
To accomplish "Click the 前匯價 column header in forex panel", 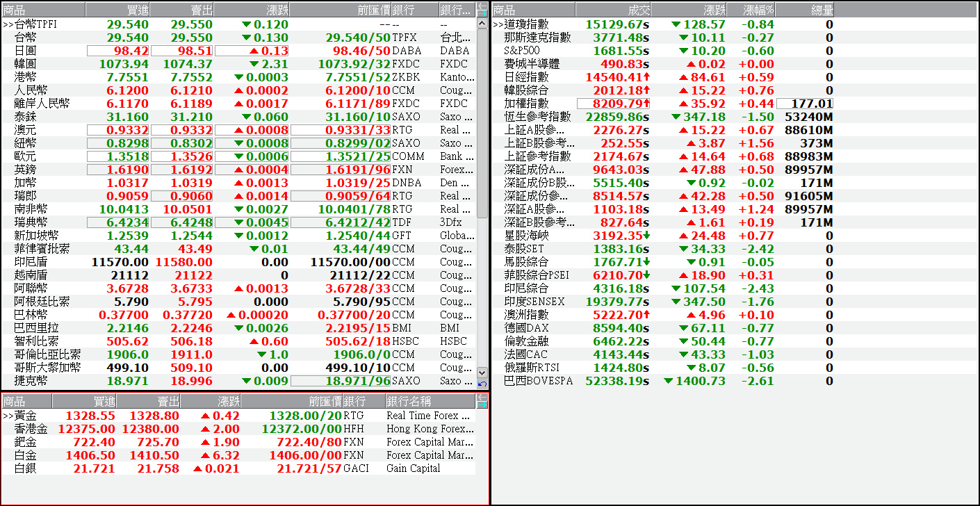I will [341, 10].
